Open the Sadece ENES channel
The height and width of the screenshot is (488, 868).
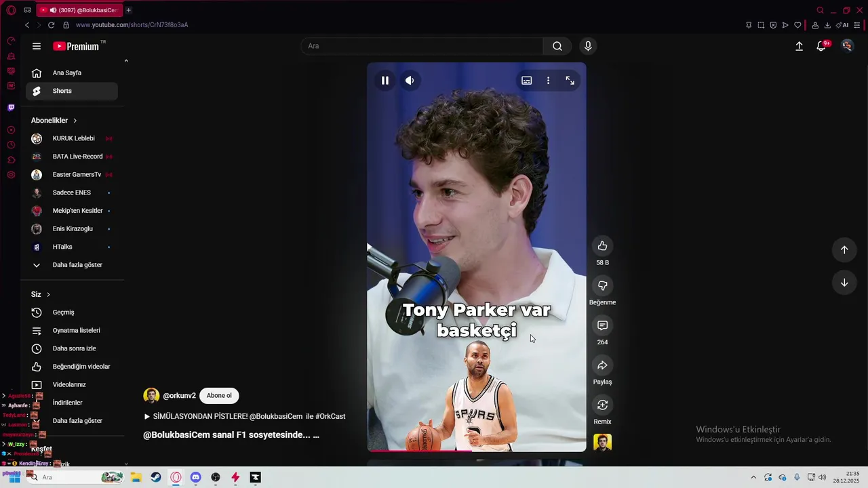72,192
